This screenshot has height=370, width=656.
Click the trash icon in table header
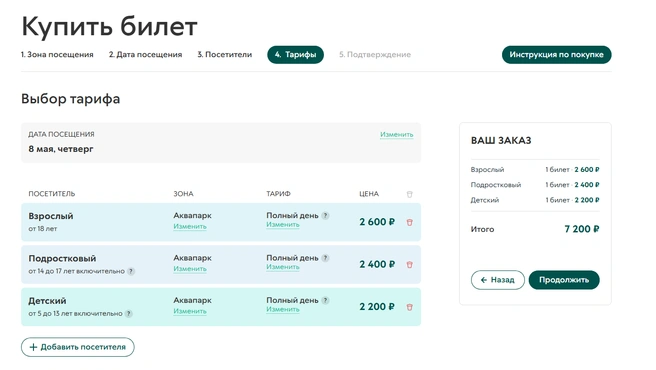point(410,194)
